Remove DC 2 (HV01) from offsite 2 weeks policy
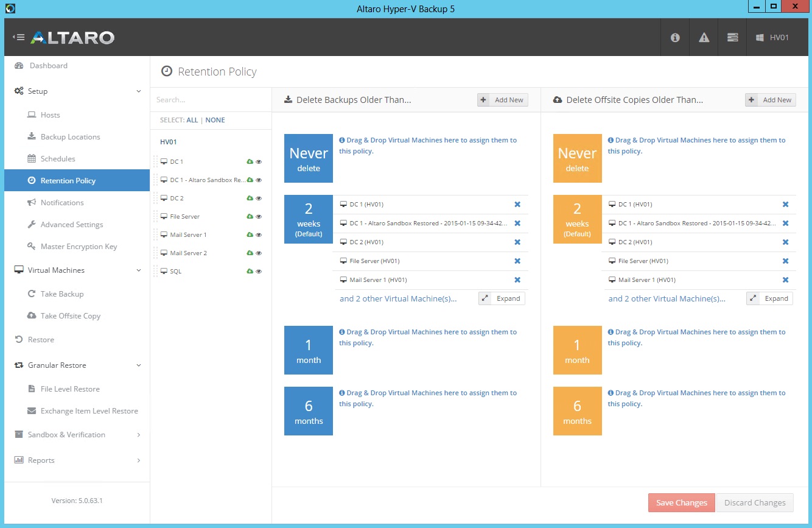Viewport: 812px width, 528px height. pyautogui.click(x=786, y=242)
